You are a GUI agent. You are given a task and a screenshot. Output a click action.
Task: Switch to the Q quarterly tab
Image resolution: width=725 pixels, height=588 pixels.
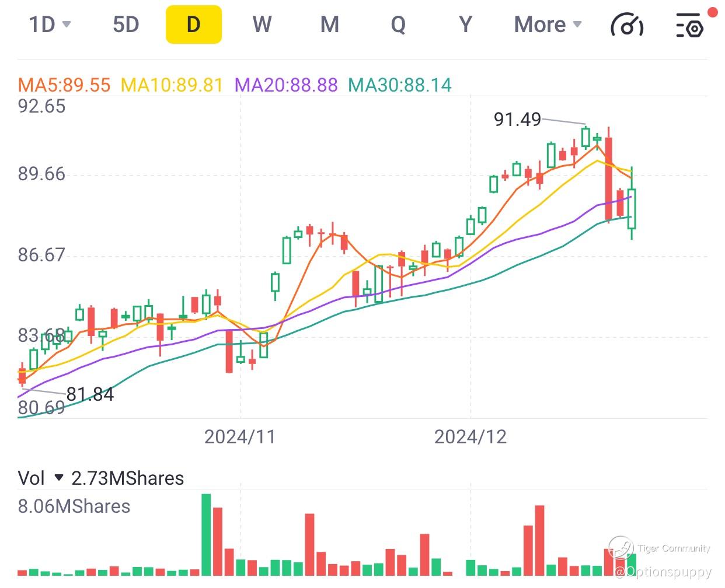click(398, 24)
